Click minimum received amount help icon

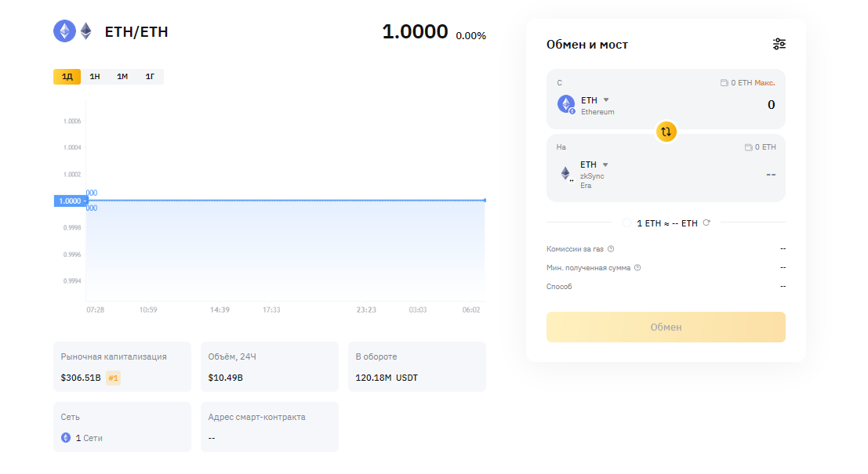coord(637,268)
